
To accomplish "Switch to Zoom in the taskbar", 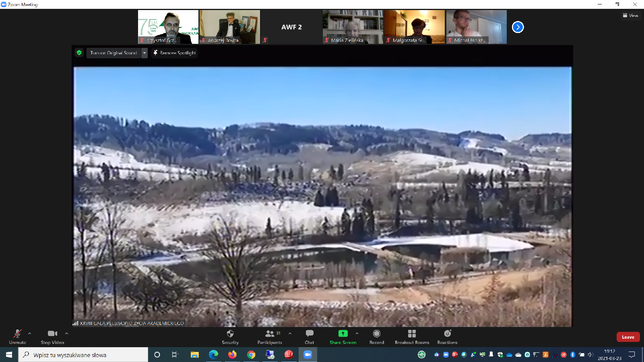I will tap(308, 355).
